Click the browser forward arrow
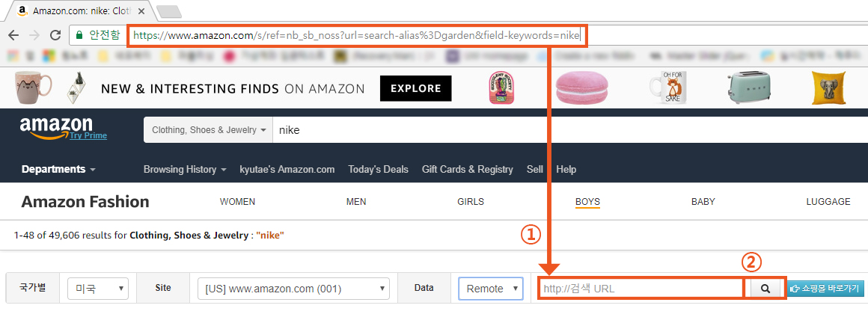 coord(34,35)
